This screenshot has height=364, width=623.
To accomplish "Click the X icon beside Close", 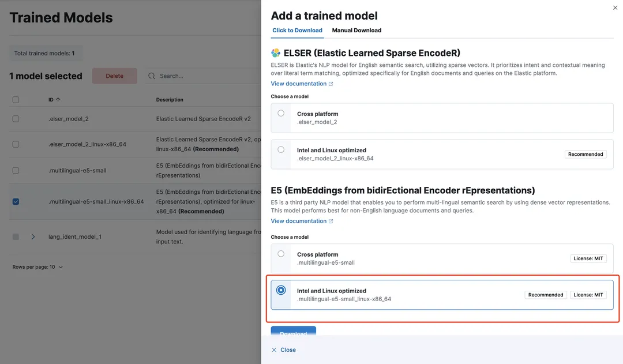I will (x=274, y=350).
